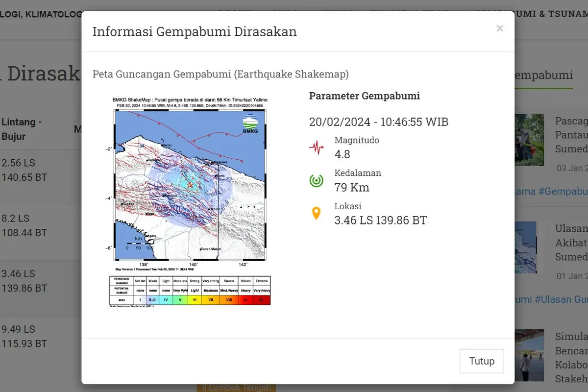This screenshot has width=588, height=392.
Task: Click the green V moderate legend swatch
Action: pyautogui.click(x=180, y=300)
